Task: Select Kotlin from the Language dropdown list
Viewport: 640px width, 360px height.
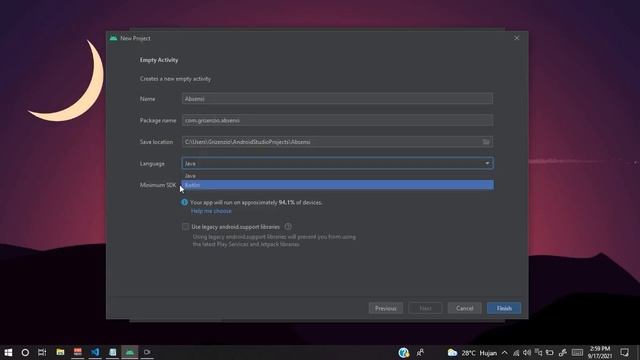Action: click(337, 185)
